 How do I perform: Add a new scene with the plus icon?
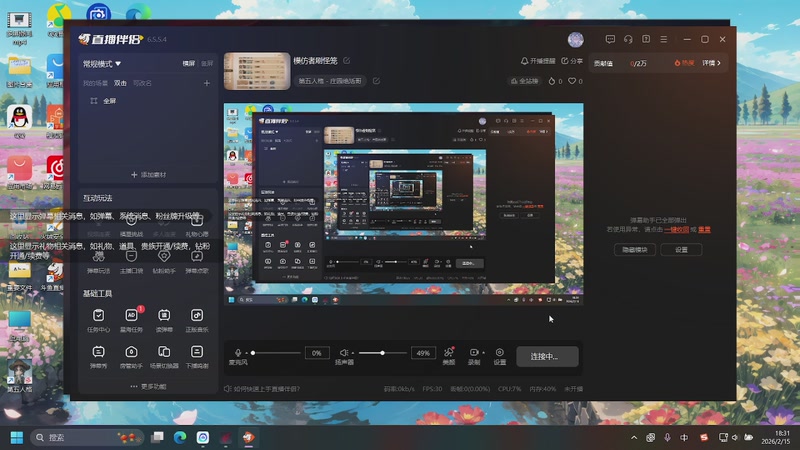pyautogui.click(x=207, y=83)
